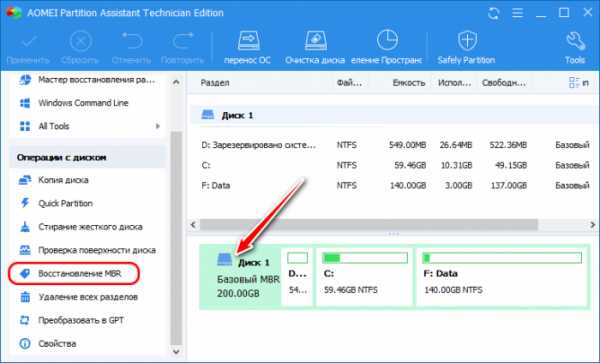Click Восстановление MBR in sidebar
600x363 pixels.
(74, 273)
